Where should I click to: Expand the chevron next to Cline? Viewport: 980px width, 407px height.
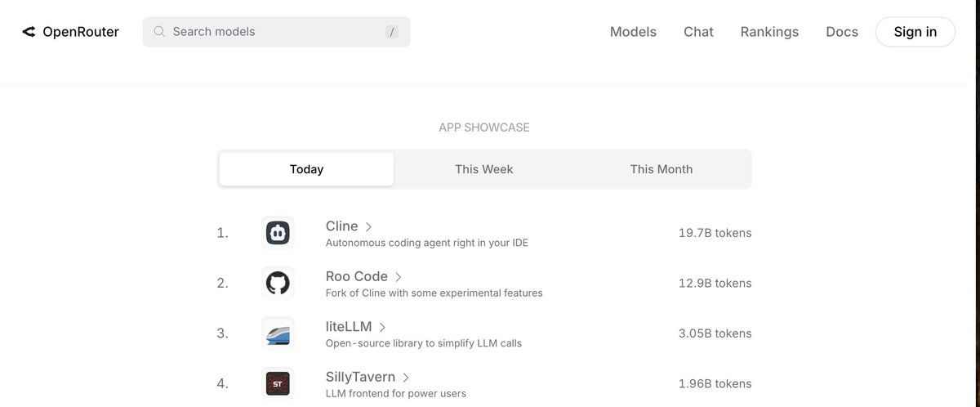(x=368, y=226)
